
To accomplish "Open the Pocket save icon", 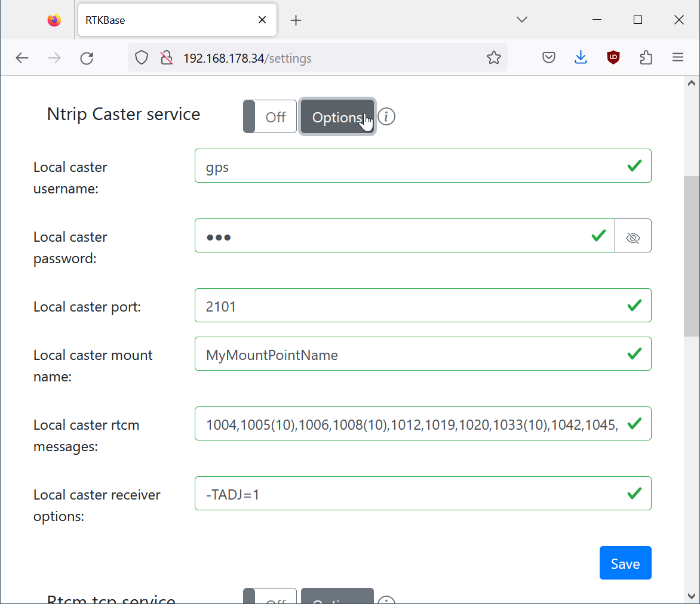I will tap(549, 58).
